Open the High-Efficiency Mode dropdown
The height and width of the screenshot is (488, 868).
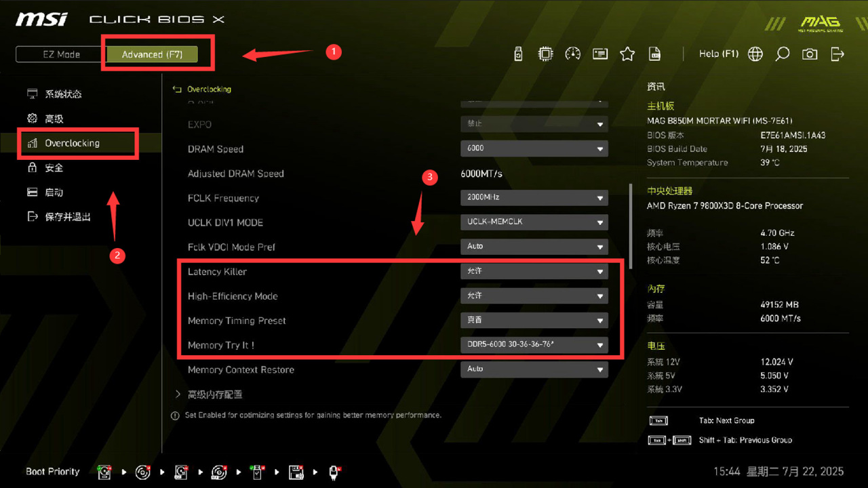click(x=534, y=296)
